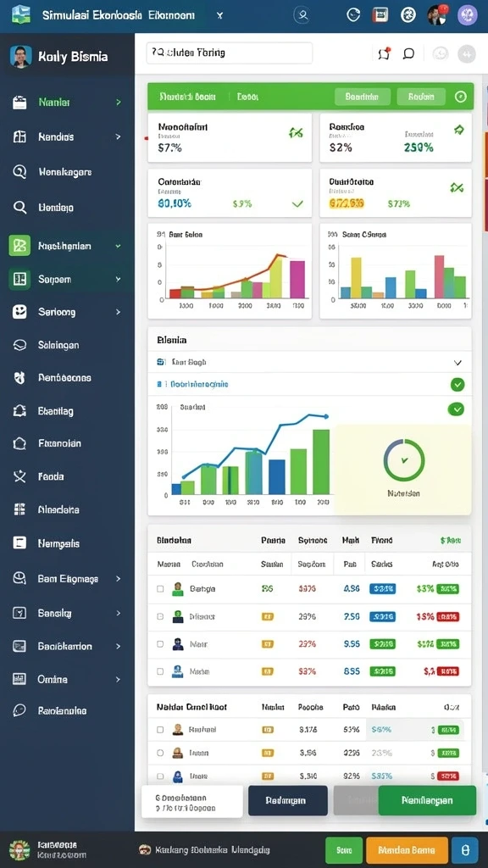Expand the Kendics sidebar chevron
Image resolution: width=488 pixels, height=868 pixels.
[118, 136]
